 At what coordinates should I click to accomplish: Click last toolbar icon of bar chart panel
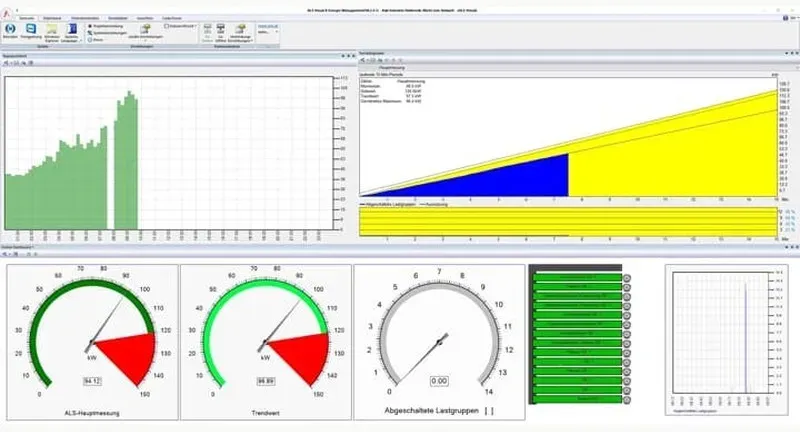(x=31, y=63)
